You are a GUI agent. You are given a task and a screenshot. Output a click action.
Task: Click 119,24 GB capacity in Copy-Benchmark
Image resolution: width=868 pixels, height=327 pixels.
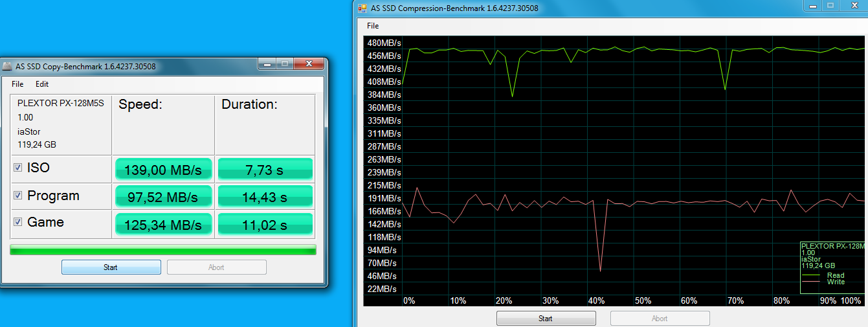coord(37,144)
